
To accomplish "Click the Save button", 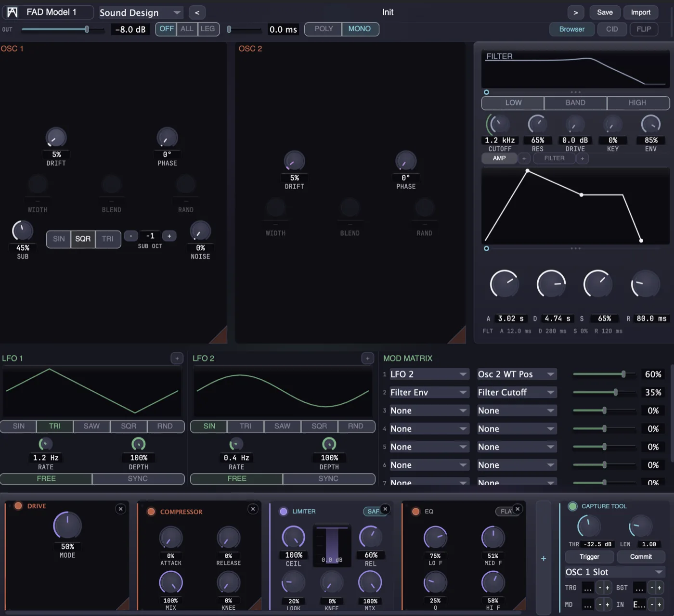I will [x=605, y=13].
